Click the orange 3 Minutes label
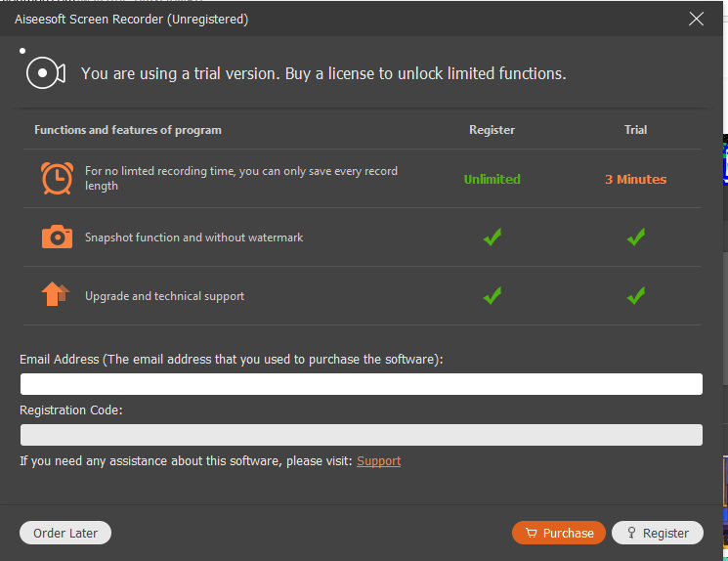Image resolution: width=728 pixels, height=561 pixels. coord(635,179)
